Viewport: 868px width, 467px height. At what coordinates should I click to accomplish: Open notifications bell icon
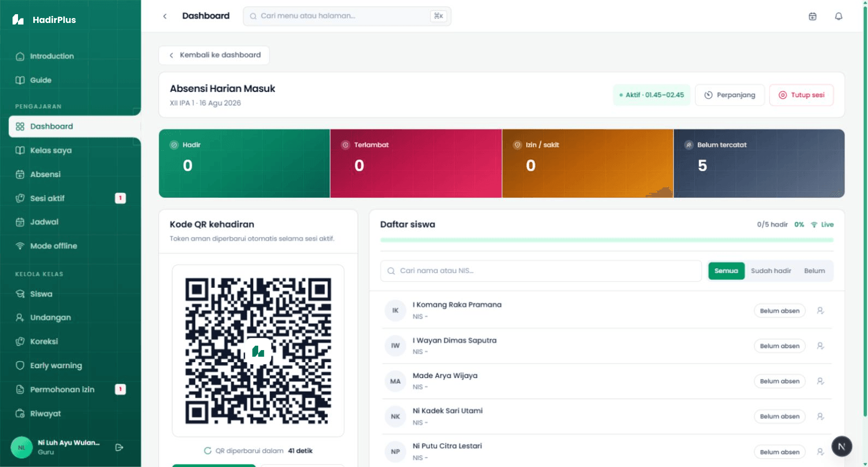coord(839,16)
